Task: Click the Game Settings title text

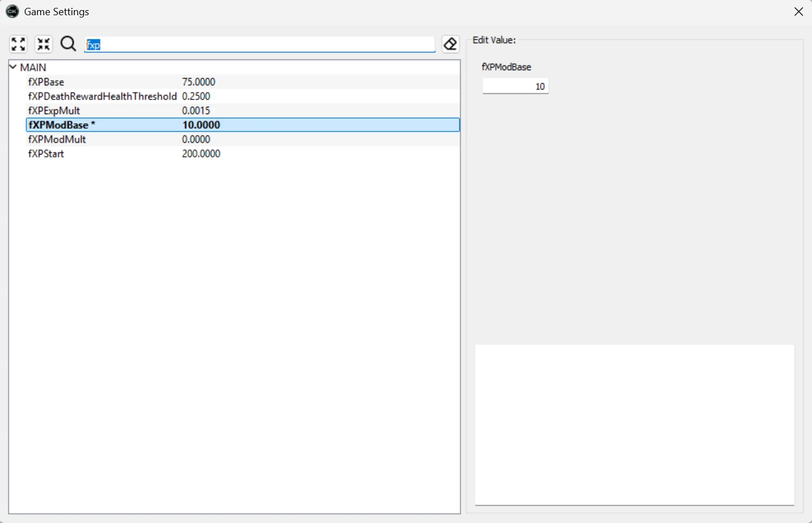Action: pyautogui.click(x=56, y=12)
